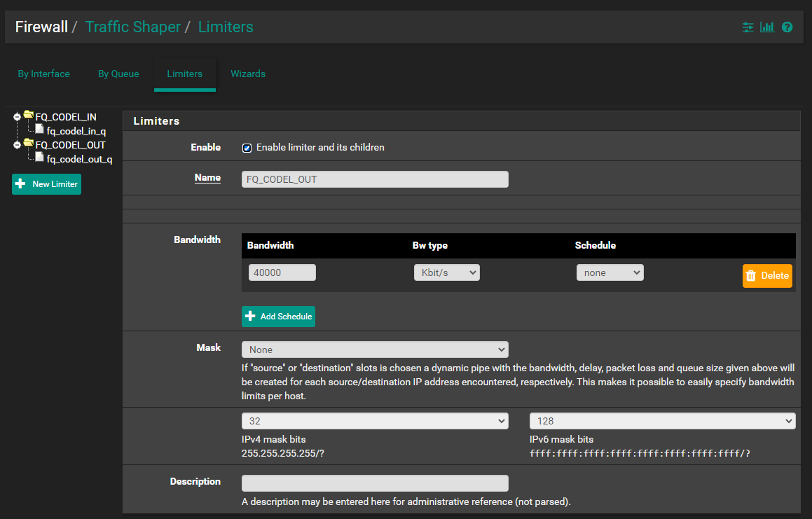Click the FQ_CODEL_OUT folder icon
The width and height of the screenshot is (812, 519).
tap(29, 143)
